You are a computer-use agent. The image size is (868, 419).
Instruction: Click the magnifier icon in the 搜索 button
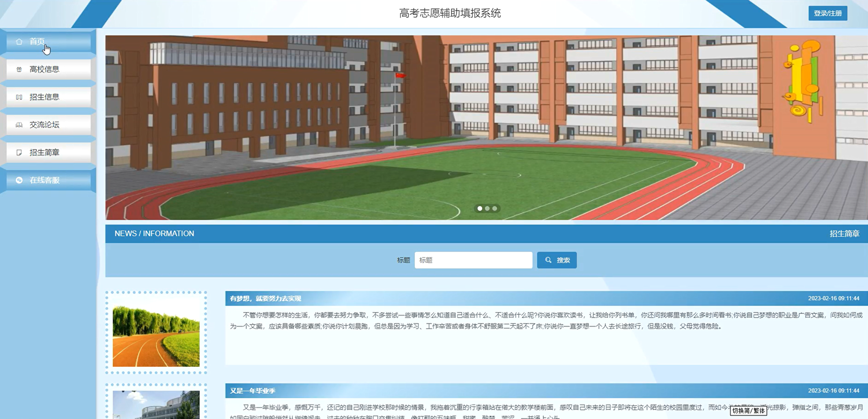(548, 260)
